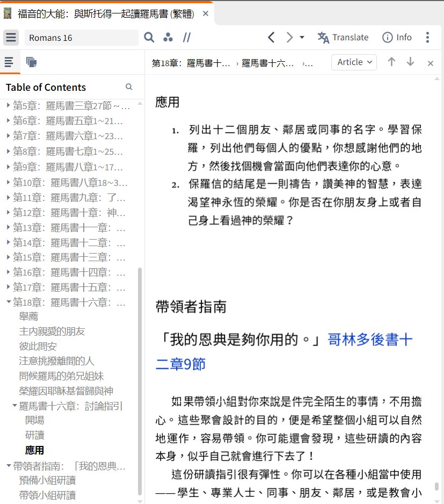Click the parallel resources slashes icon
Image resolution: width=444 pixels, height=504 pixels.
point(187,37)
